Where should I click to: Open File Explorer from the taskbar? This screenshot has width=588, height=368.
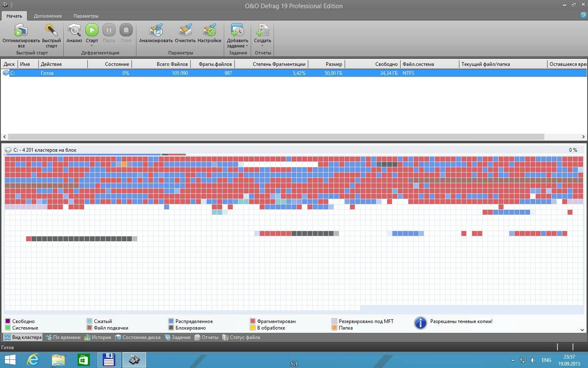tap(58, 360)
